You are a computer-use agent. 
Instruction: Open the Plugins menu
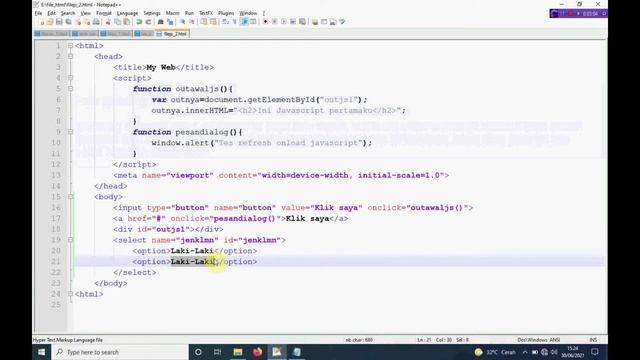(x=226, y=13)
